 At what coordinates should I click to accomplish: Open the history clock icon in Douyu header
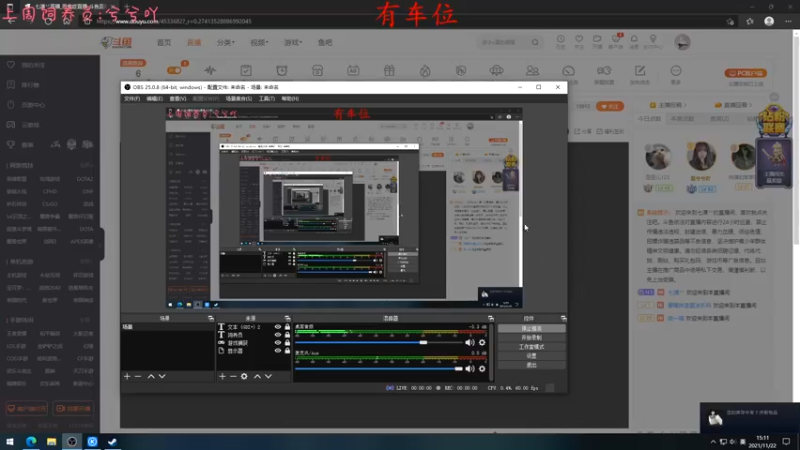point(560,39)
